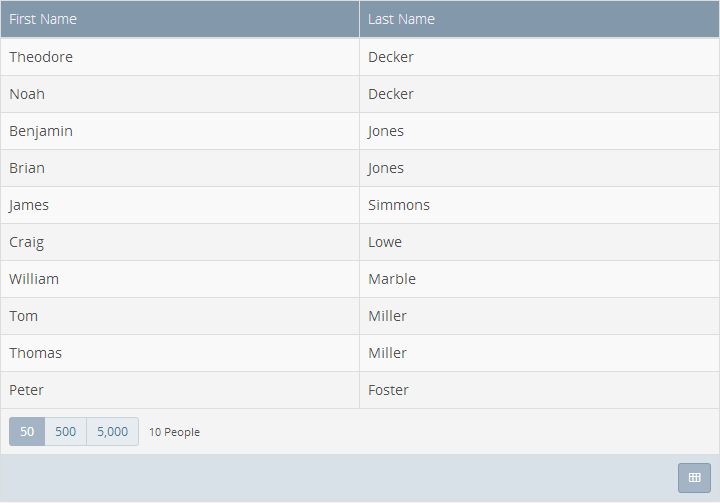
Task: Switch to 5,000 rows option
Action: 112,431
